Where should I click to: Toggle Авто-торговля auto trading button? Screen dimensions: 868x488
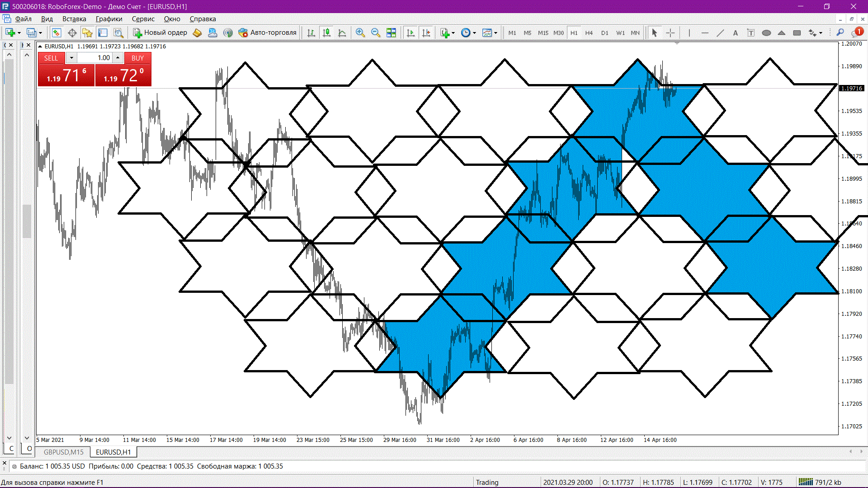[268, 33]
